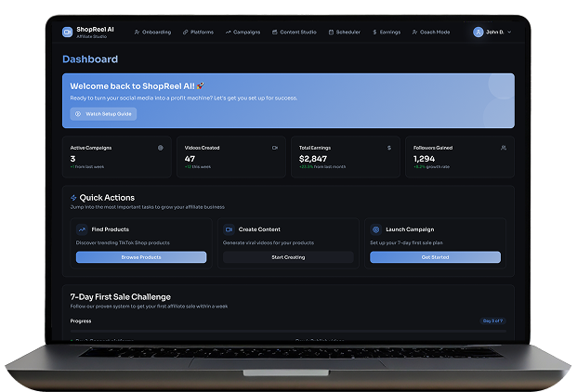This screenshot has width=577, height=392.
Task: Click the camera icon beside Create Content
Action: pyautogui.click(x=229, y=229)
